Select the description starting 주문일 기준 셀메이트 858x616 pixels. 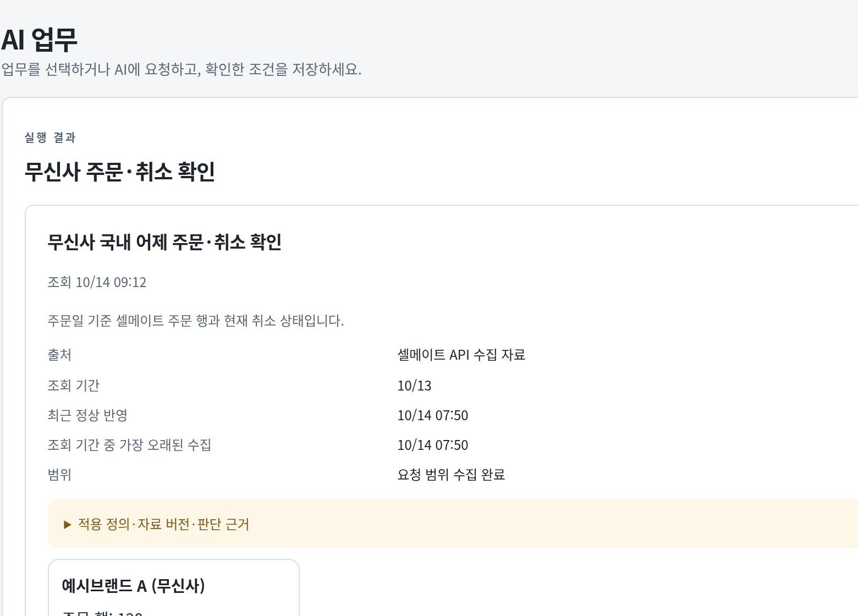(196, 321)
